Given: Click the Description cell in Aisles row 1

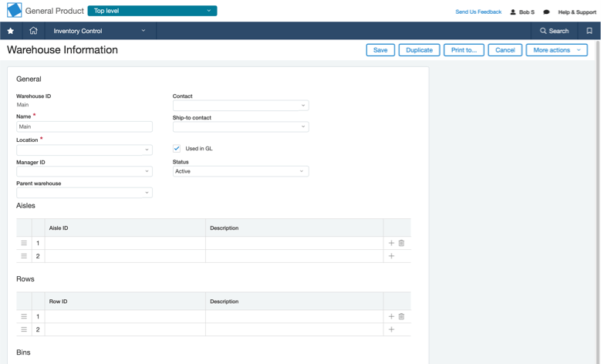Looking at the screenshot, I should (x=295, y=243).
